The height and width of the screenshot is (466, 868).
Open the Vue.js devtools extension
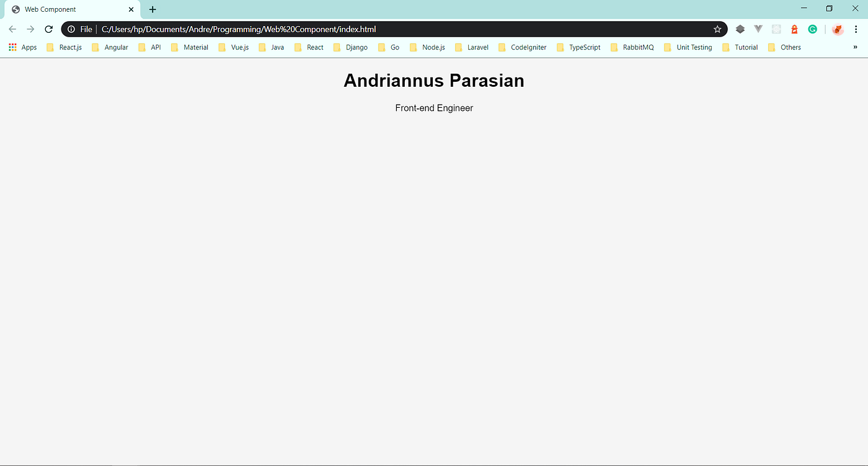(x=758, y=29)
